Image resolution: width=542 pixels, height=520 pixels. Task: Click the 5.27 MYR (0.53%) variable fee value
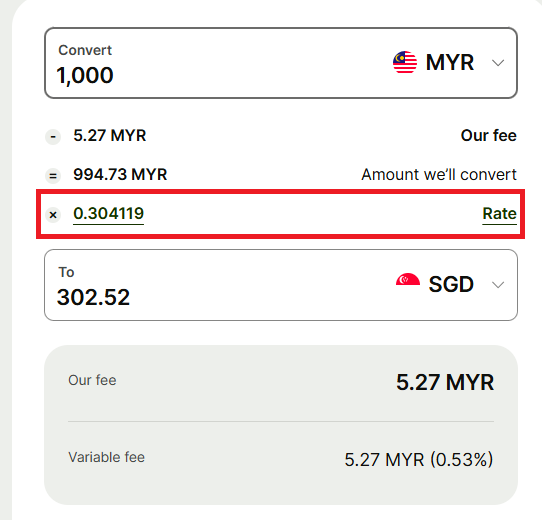tap(419, 460)
